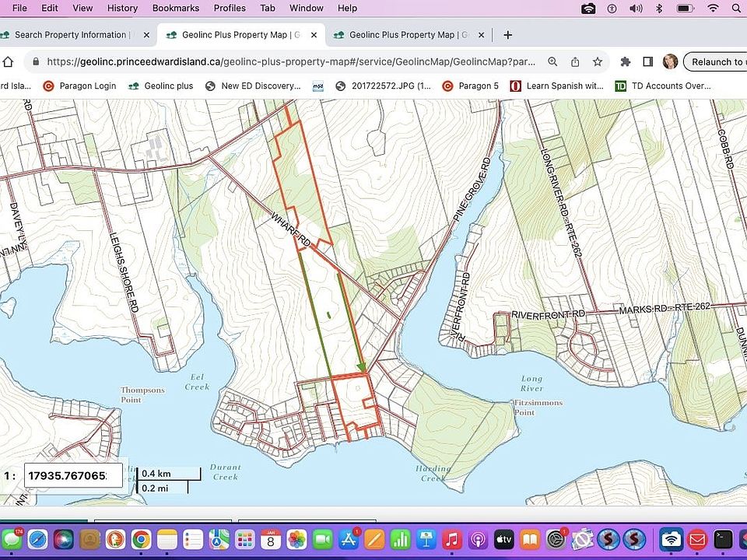Click the share page icon
The height and width of the screenshot is (560, 747).
click(x=575, y=62)
